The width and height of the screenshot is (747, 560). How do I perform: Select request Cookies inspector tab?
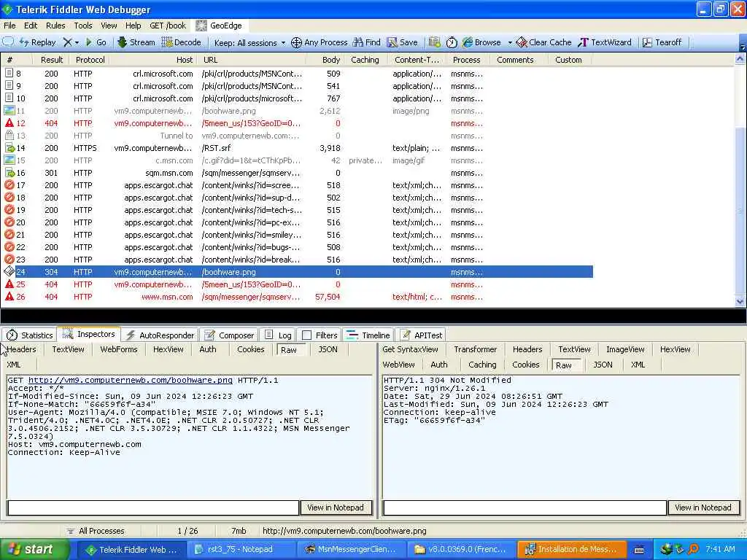pyautogui.click(x=251, y=349)
